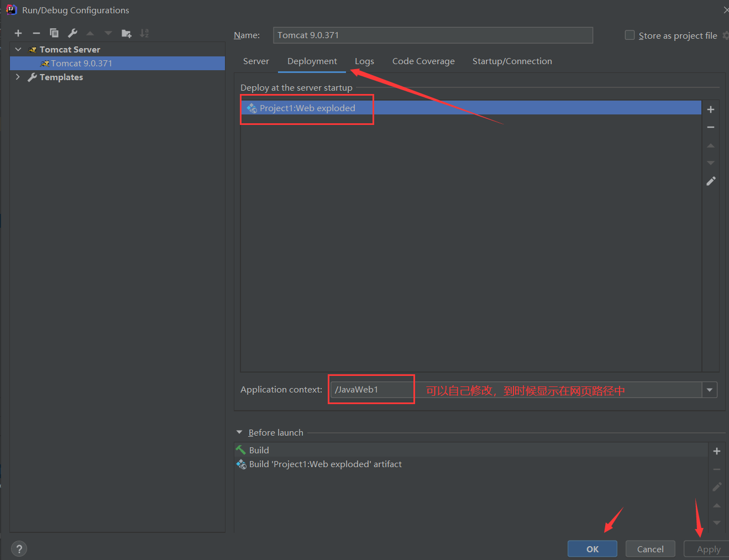Select the Tomcat Server group label
This screenshot has height=560, width=729.
[x=70, y=50]
